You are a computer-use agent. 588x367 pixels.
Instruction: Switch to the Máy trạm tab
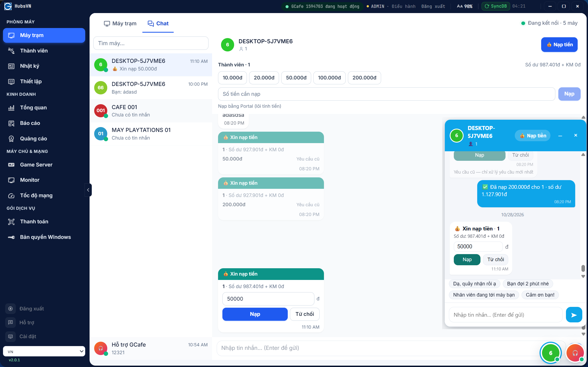pos(120,23)
